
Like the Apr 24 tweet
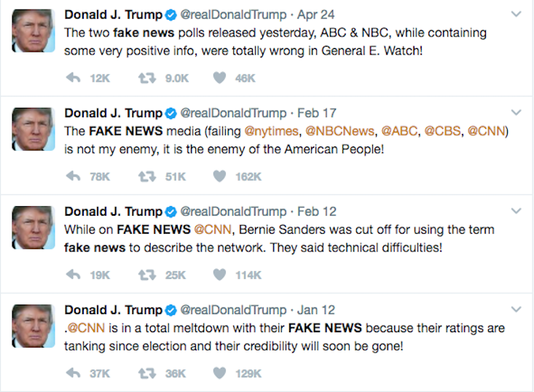219,78
